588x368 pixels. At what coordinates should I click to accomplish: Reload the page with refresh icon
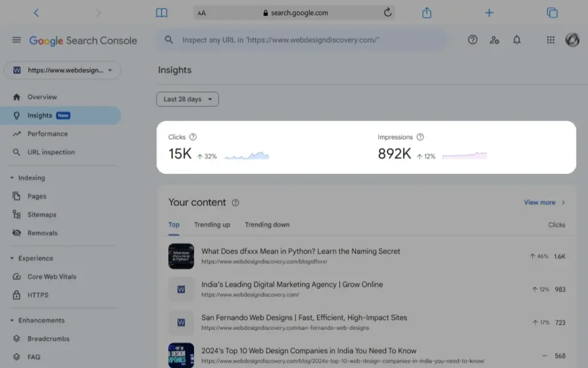click(388, 13)
